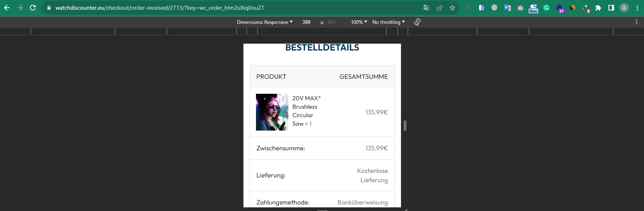Open device toolbar more options
Screen dimensions: 644x211
coord(637,22)
